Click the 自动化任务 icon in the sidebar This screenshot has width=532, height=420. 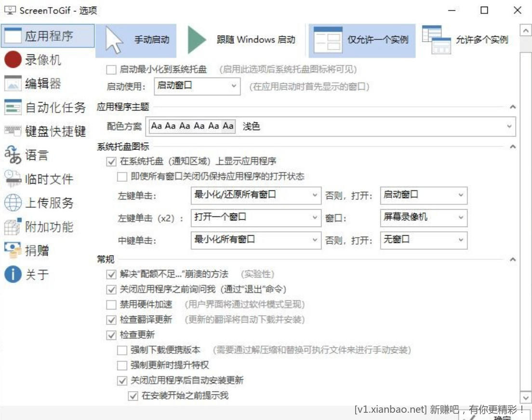tap(13, 107)
